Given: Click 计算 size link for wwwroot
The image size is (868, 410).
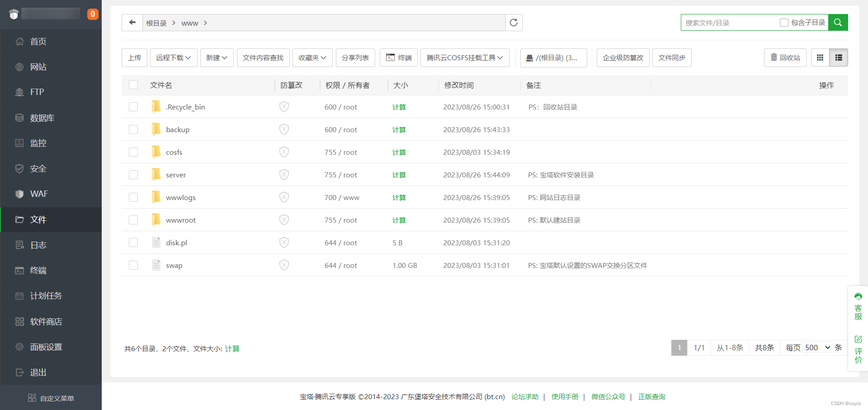Looking at the screenshot, I should click(x=399, y=220).
